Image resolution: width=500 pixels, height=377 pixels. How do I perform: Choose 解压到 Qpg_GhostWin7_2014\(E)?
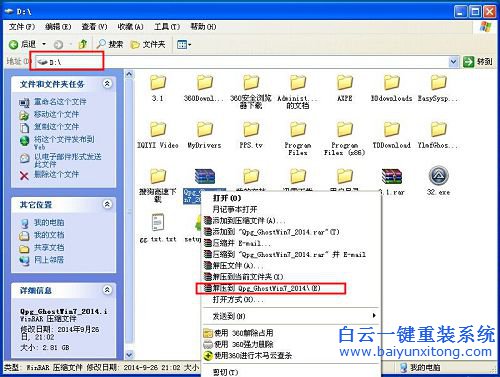pos(291,288)
